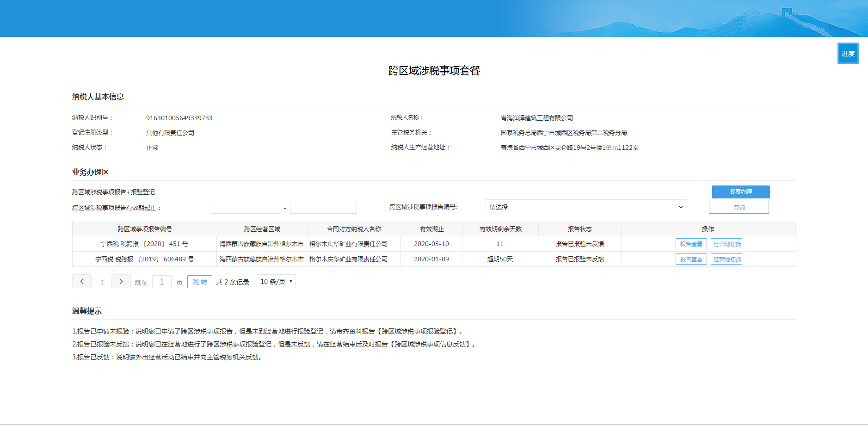
Task: Click 格尔木庆华矿业有限责任公司 in the 606489 号 row
Action: (x=349, y=259)
